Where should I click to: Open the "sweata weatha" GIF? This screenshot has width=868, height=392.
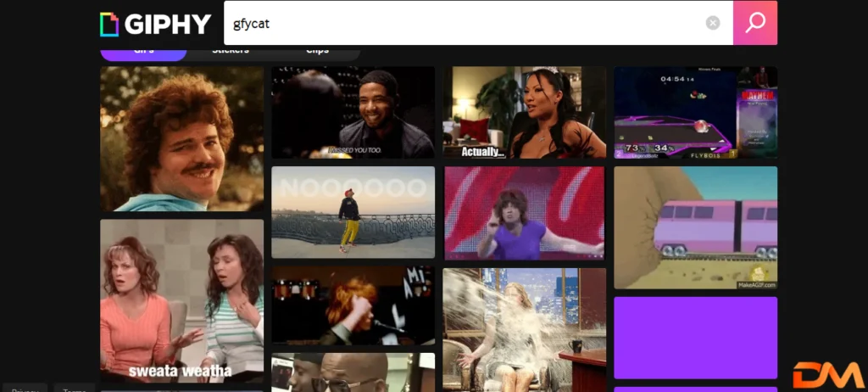pyautogui.click(x=182, y=300)
